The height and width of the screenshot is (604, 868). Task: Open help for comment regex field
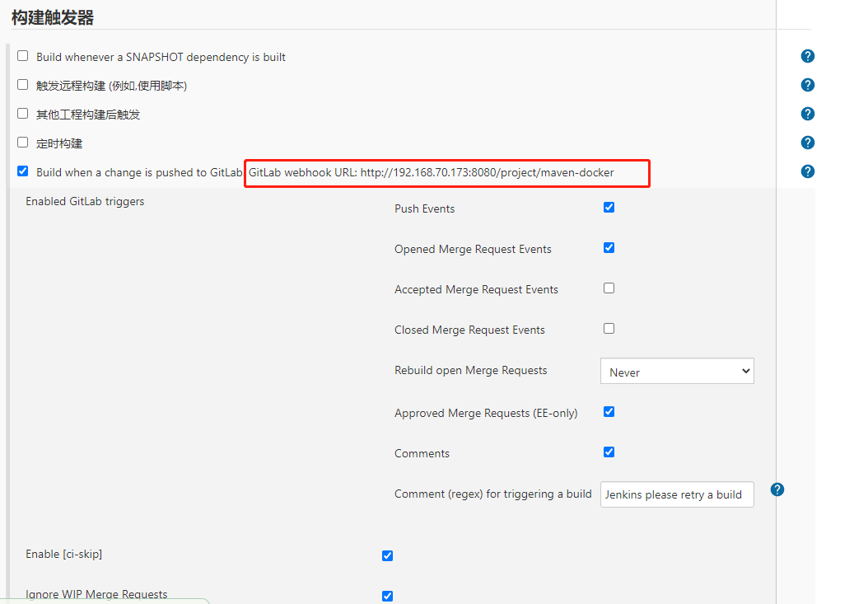[x=777, y=489]
